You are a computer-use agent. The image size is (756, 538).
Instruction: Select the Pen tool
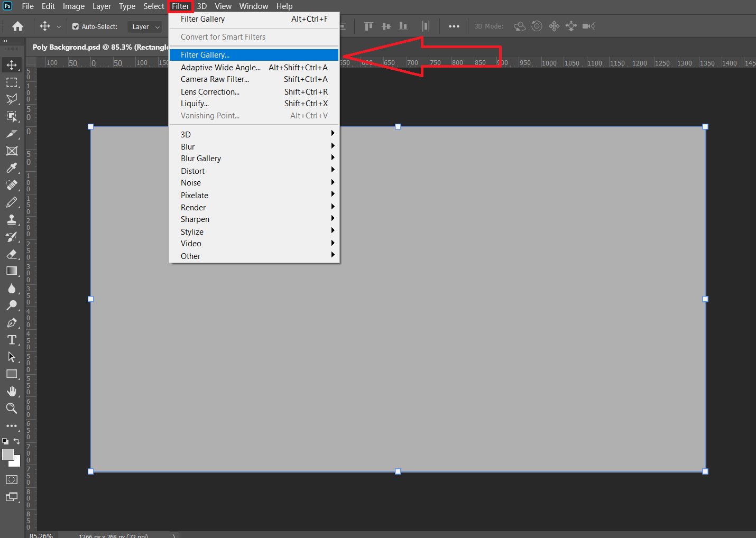click(12, 323)
